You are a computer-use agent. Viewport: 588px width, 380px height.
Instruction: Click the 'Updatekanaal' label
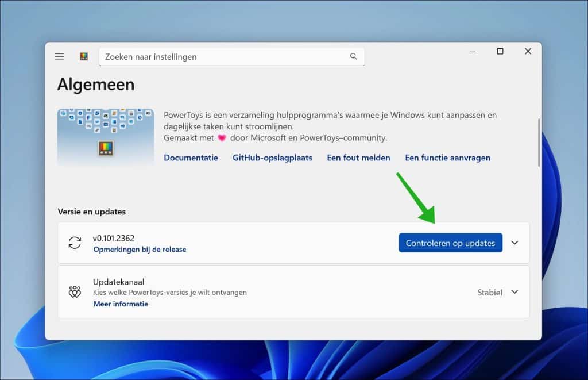tap(118, 282)
